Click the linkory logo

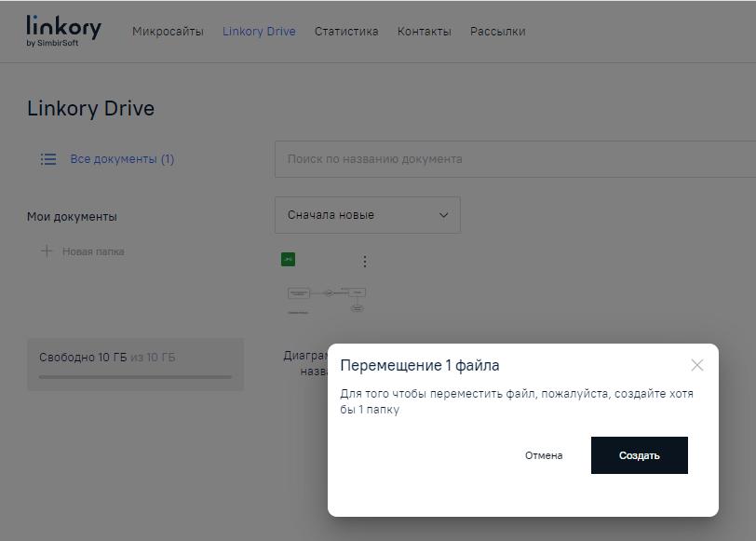coord(61,29)
